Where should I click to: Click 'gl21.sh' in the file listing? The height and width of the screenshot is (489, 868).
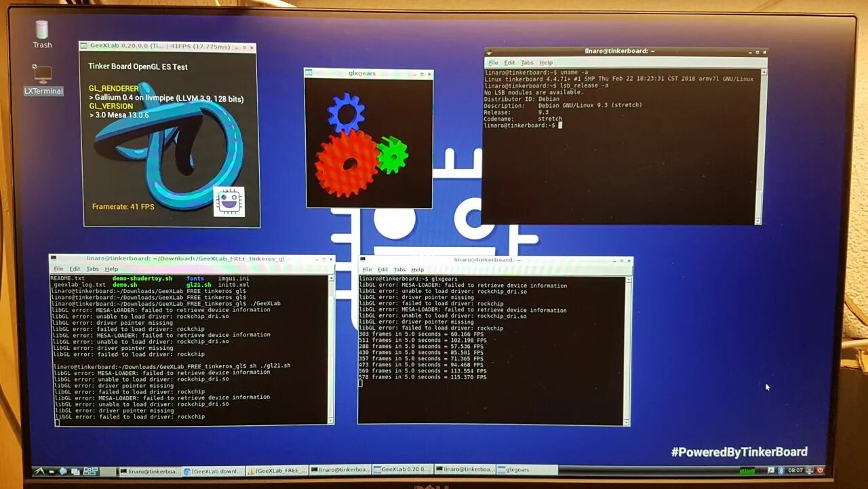point(199,285)
